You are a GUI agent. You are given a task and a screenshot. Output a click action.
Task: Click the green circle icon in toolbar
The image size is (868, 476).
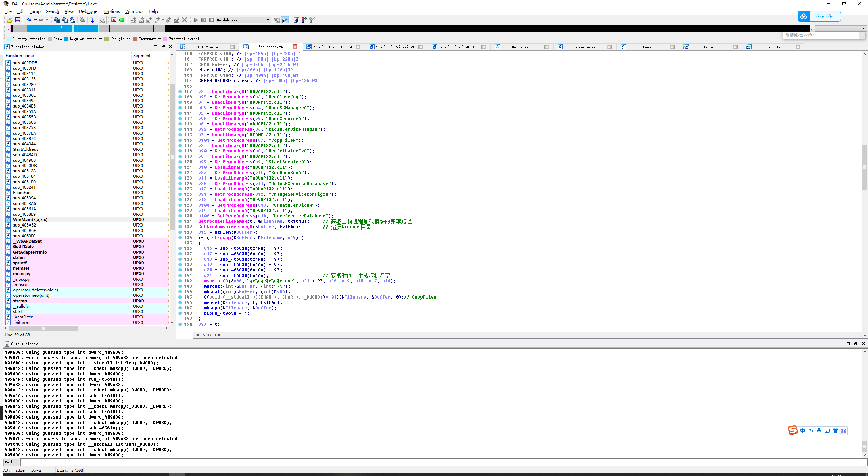[x=122, y=20]
